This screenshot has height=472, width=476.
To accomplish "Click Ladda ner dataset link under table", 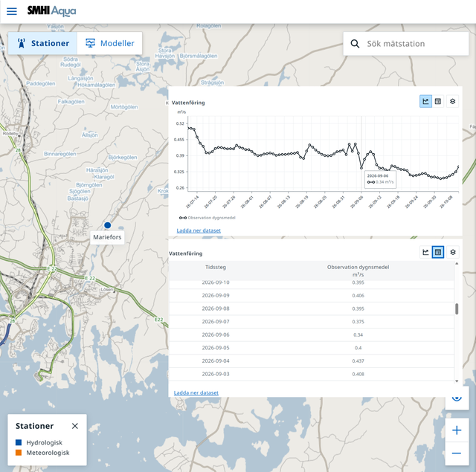I will pos(196,392).
